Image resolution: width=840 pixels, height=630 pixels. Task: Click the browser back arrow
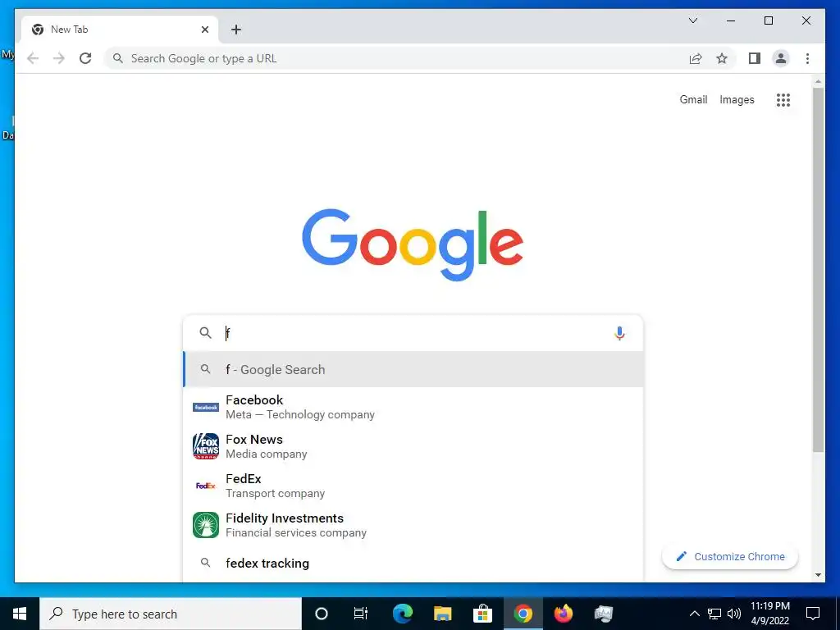[33, 58]
